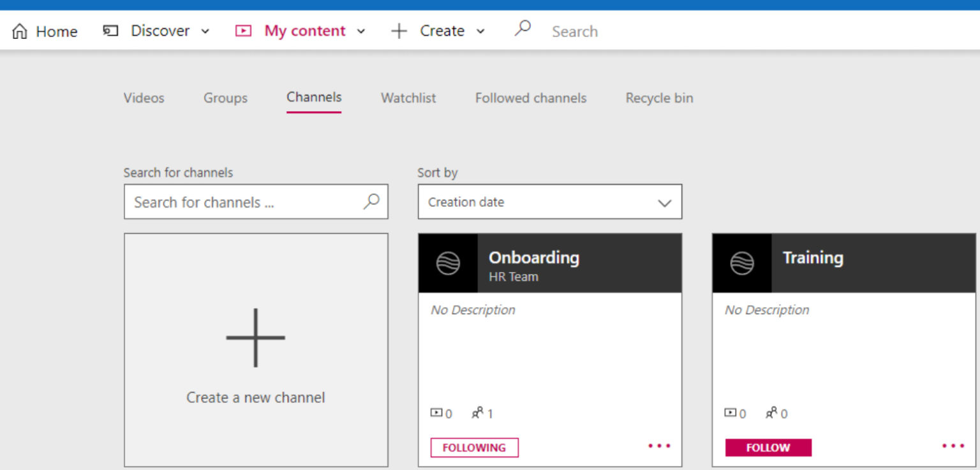Go to the Recycle bin tab
This screenshot has width=980, height=470.
(x=659, y=98)
